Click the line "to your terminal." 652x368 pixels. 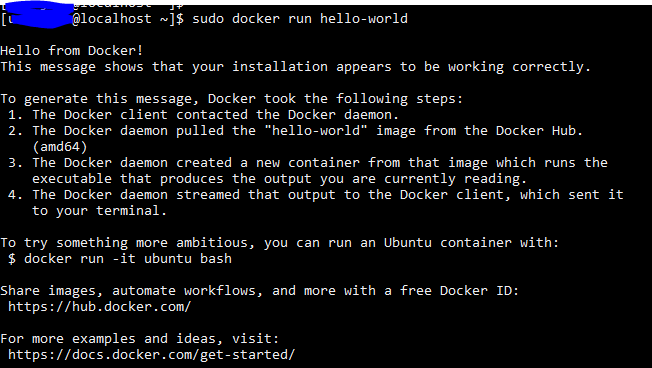tap(99, 211)
